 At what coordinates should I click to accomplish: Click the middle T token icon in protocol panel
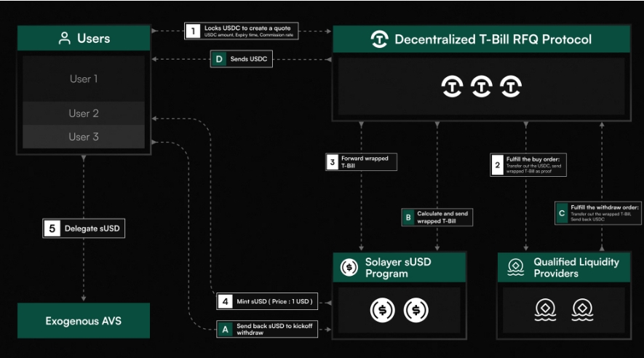click(481, 86)
